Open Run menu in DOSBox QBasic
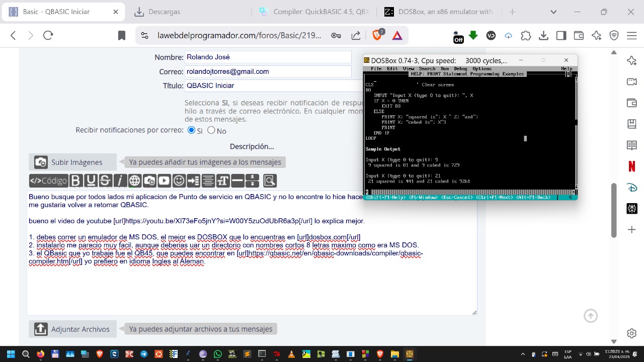644x362 pixels. point(445,69)
